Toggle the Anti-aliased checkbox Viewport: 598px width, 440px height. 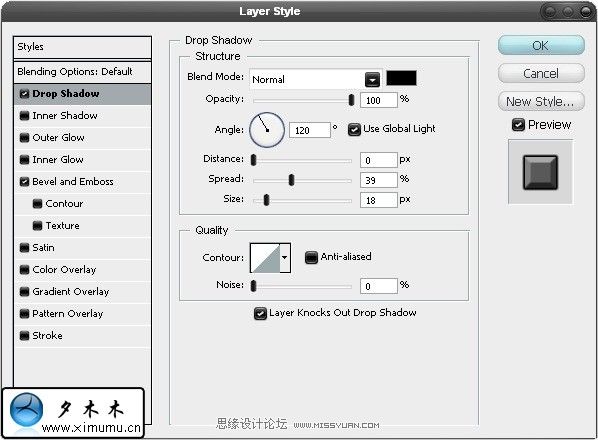click(311, 257)
